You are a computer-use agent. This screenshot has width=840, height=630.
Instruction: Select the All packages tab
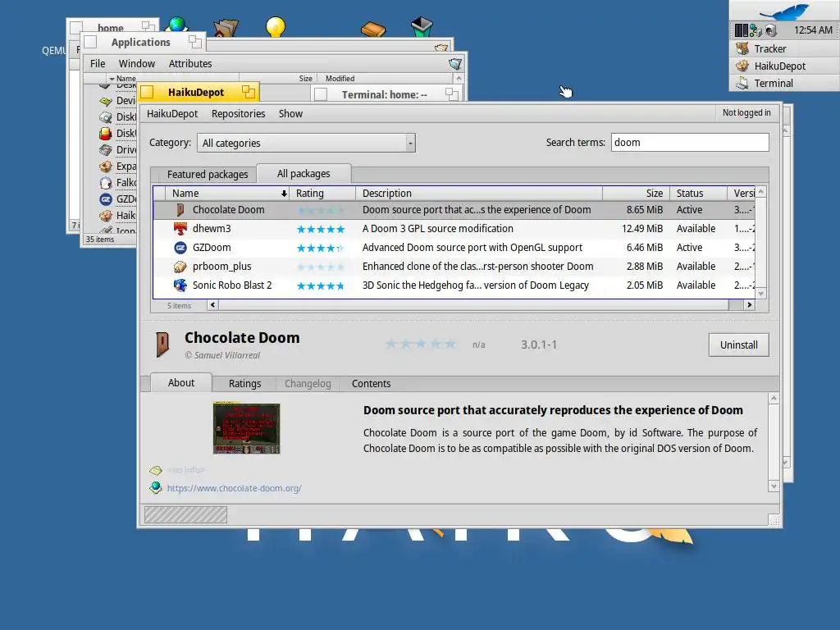304,174
